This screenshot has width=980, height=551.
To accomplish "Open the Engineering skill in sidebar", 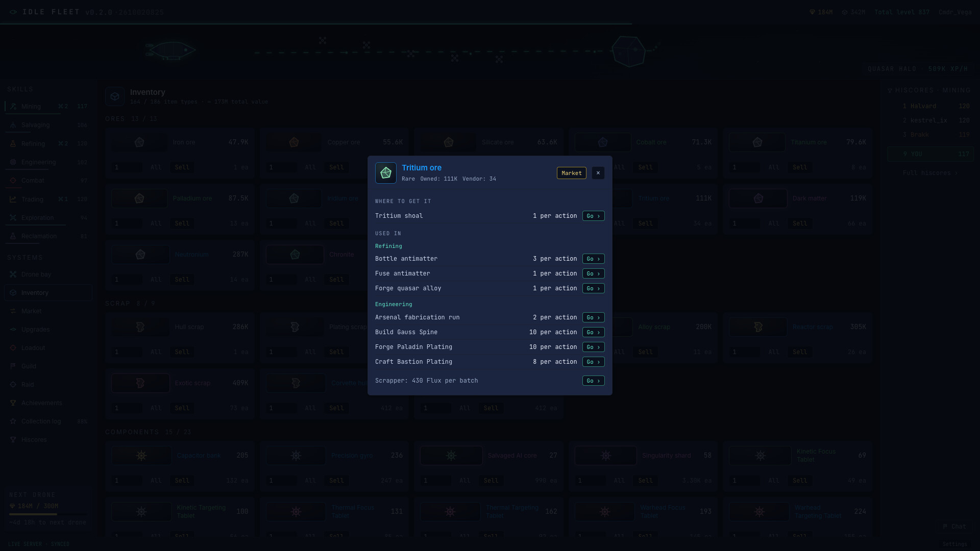I will (48, 162).
